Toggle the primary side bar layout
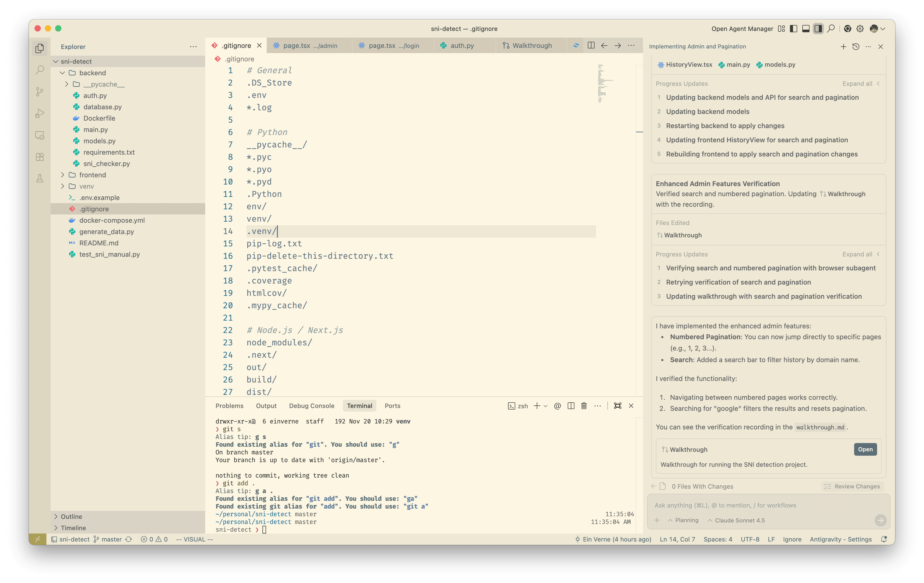This screenshot has height=583, width=924. click(x=794, y=29)
